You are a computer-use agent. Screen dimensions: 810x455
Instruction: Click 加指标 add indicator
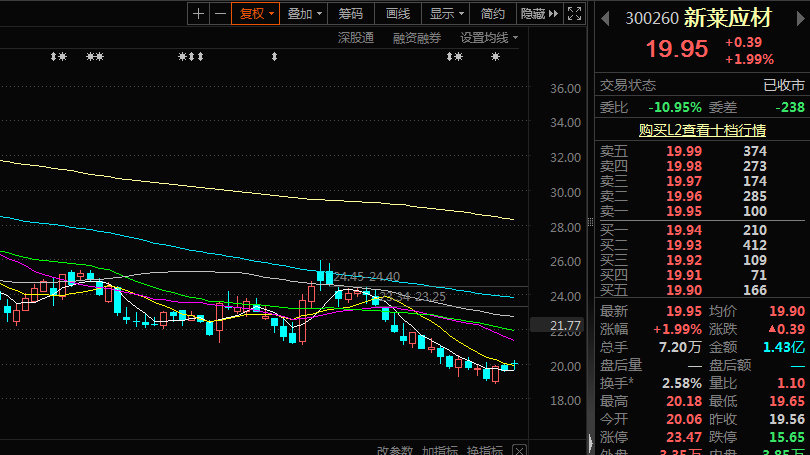pyautogui.click(x=440, y=450)
